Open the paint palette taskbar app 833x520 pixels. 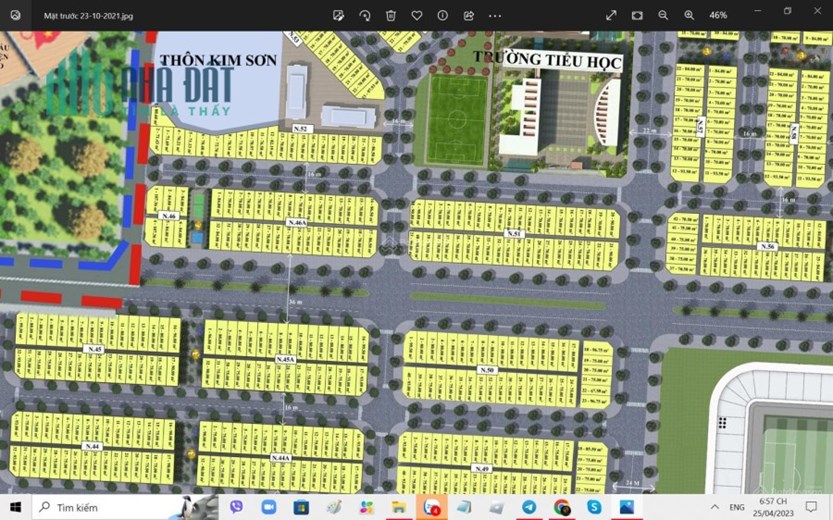(334, 507)
